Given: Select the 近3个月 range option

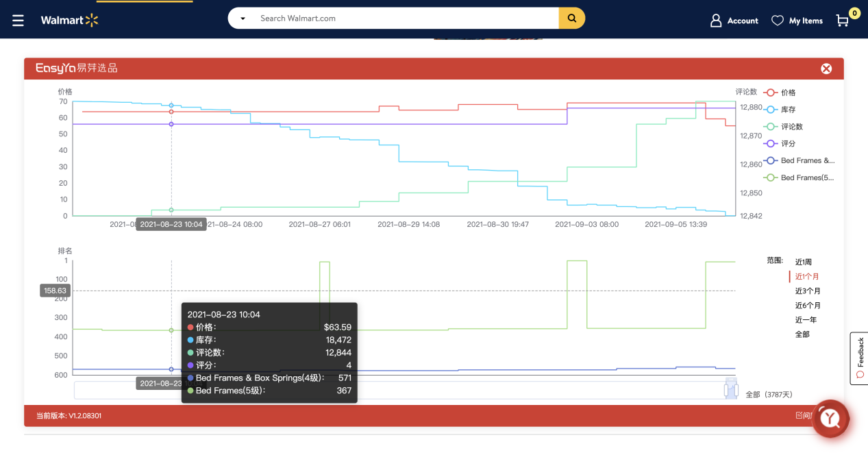Looking at the screenshot, I should (x=807, y=291).
